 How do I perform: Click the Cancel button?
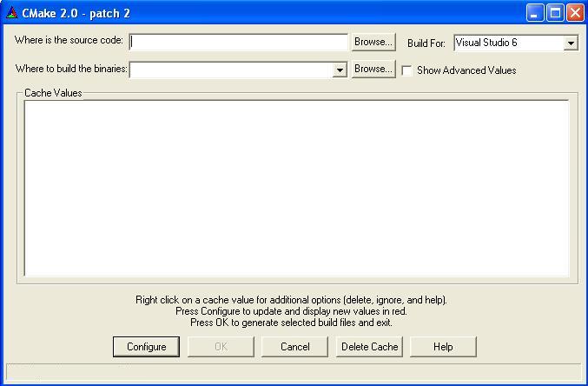pyautogui.click(x=294, y=347)
